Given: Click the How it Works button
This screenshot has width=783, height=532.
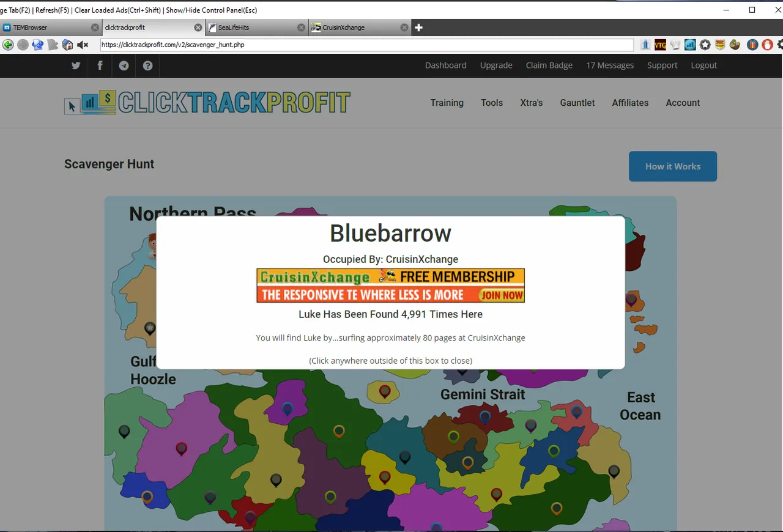Looking at the screenshot, I should tap(673, 166).
